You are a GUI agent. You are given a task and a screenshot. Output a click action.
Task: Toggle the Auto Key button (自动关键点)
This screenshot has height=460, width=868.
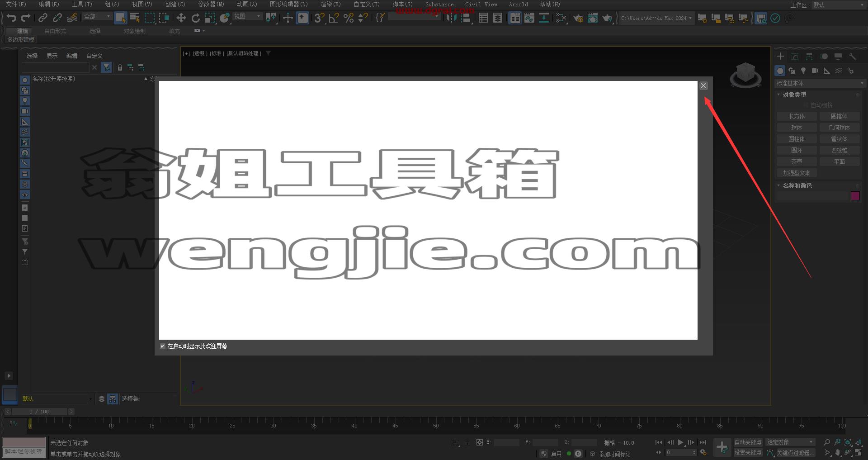click(x=748, y=442)
